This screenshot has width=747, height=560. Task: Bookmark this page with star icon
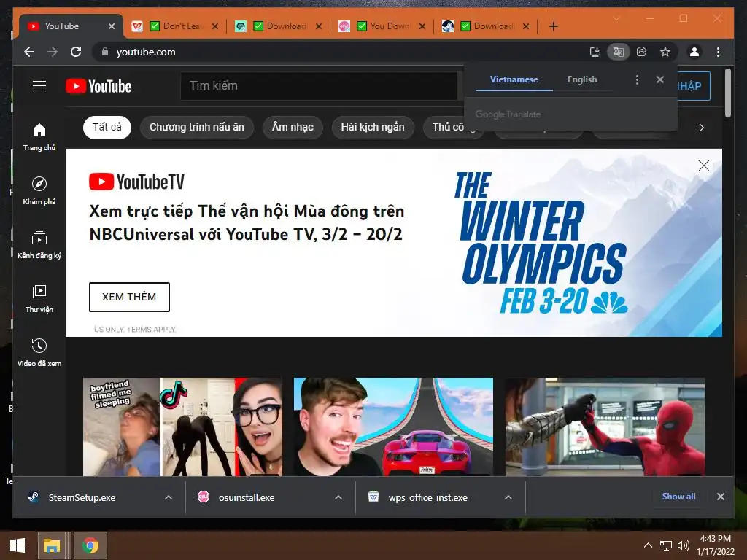pyautogui.click(x=665, y=52)
